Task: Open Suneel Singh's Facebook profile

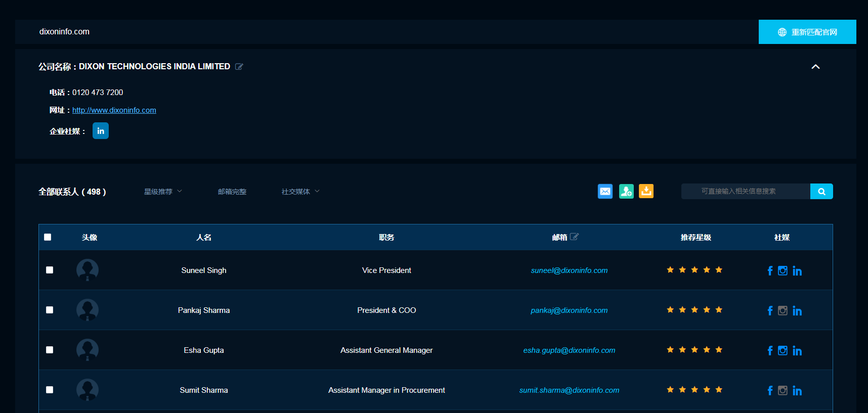Action: (x=770, y=270)
